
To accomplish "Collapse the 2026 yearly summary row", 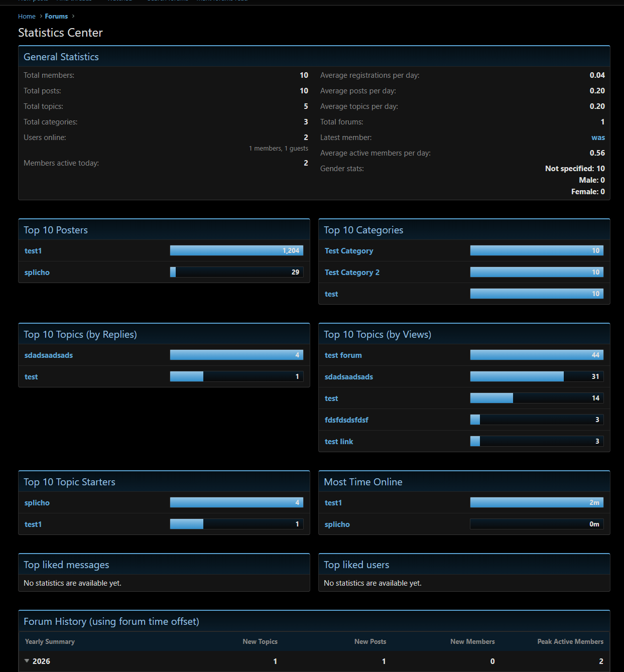I will tap(27, 661).
